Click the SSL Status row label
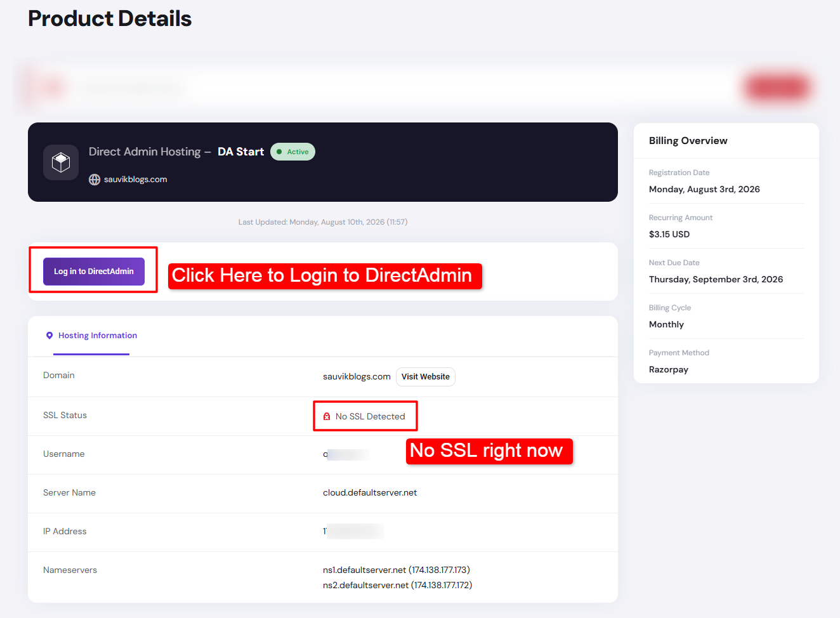 [65, 416]
